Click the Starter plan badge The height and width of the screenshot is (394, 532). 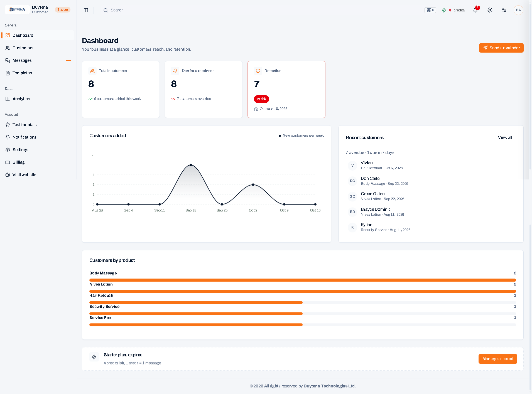tap(63, 9)
